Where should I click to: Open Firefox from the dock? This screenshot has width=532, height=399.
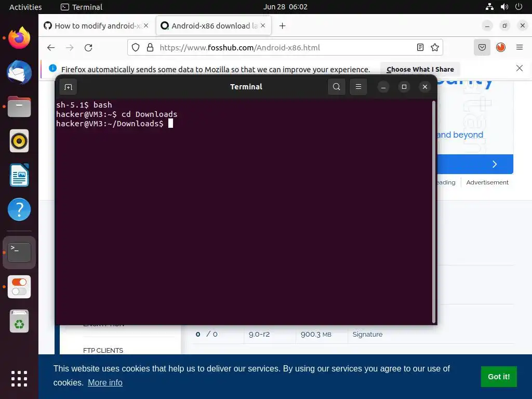pyautogui.click(x=19, y=38)
